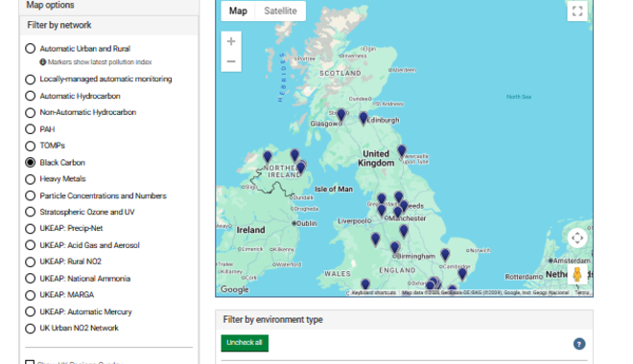Click the Filter by environment type heading
The image size is (633, 364).
pyautogui.click(x=273, y=320)
